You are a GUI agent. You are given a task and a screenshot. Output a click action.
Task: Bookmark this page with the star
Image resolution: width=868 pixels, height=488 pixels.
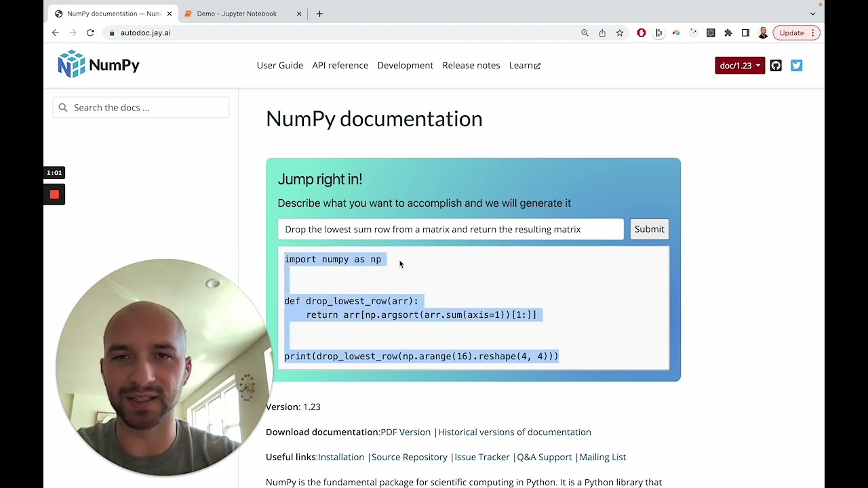pyautogui.click(x=620, y=33)
